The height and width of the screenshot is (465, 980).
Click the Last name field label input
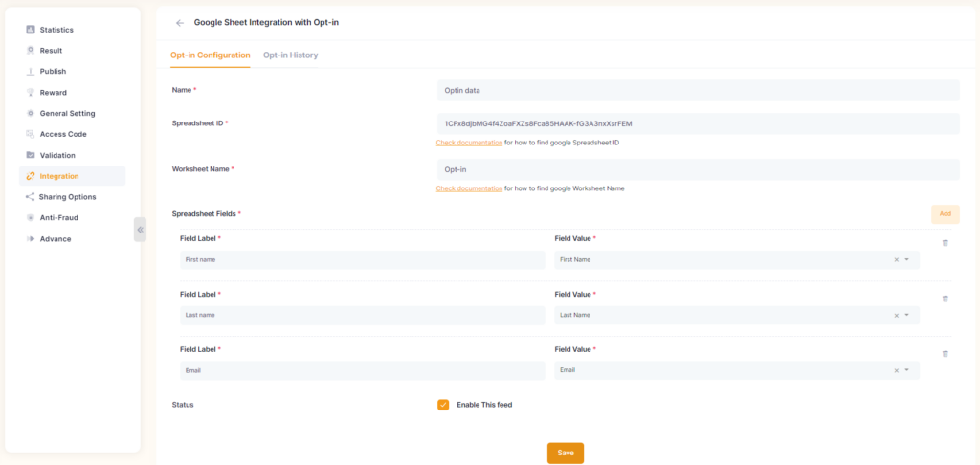[363, 315]
